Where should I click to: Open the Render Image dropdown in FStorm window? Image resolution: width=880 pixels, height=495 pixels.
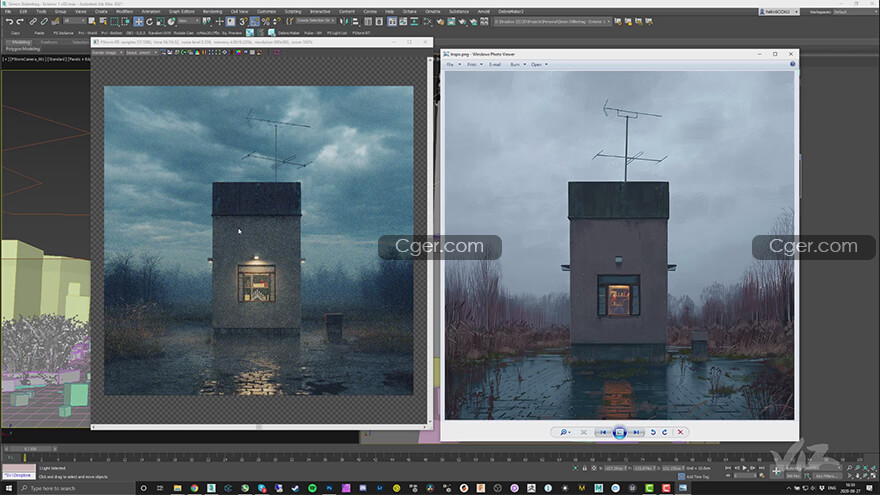point(107,52)
